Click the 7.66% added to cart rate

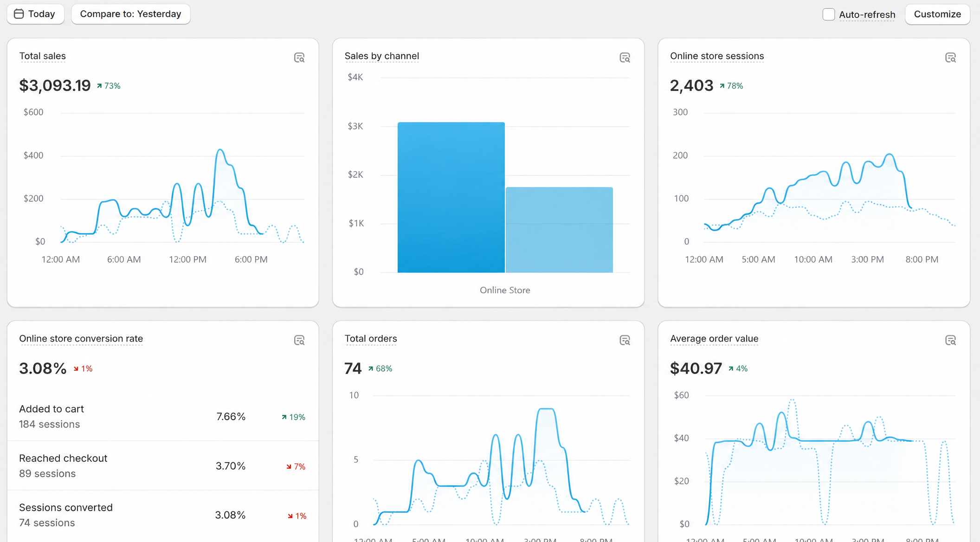coord(231,417)
